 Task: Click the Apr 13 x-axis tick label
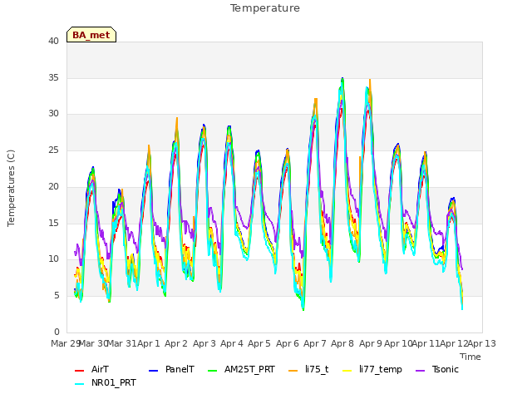pos(482,343)
